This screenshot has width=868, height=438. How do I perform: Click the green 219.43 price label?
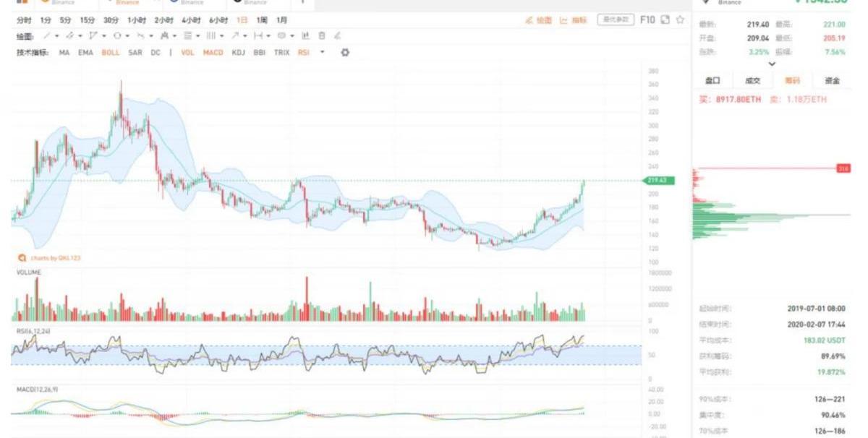coord(660,180)
